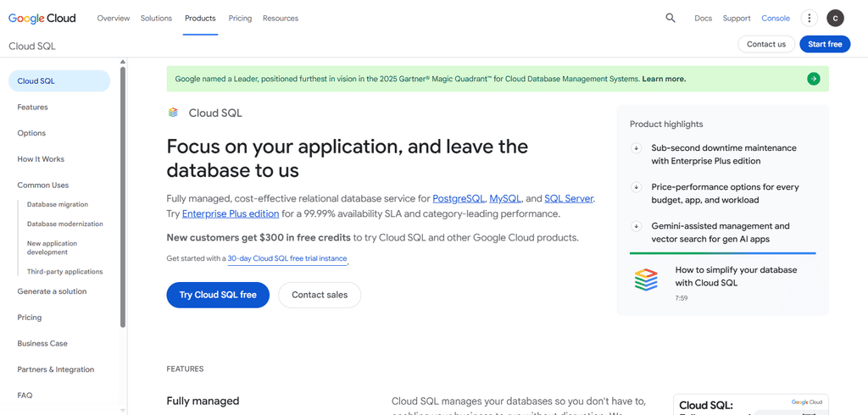Viewport: 868px width, 415px height.
Task: Open the 'How to simplify your database' video title
Action: [736, 276]
